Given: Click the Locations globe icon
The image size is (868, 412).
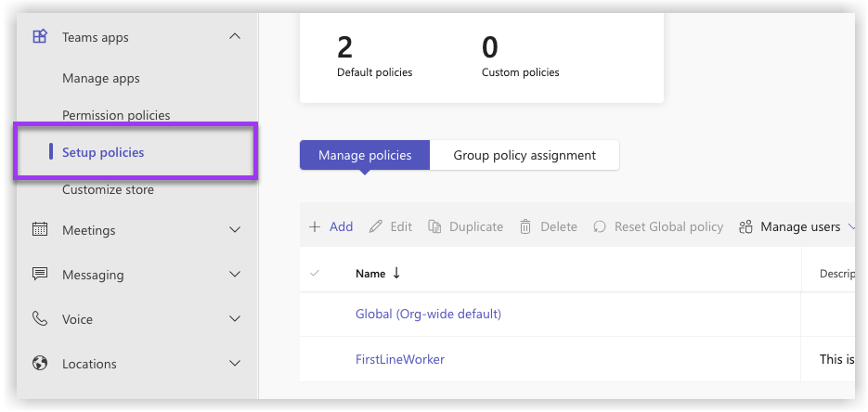Looking at the screenshot, I should coord(39,364).
